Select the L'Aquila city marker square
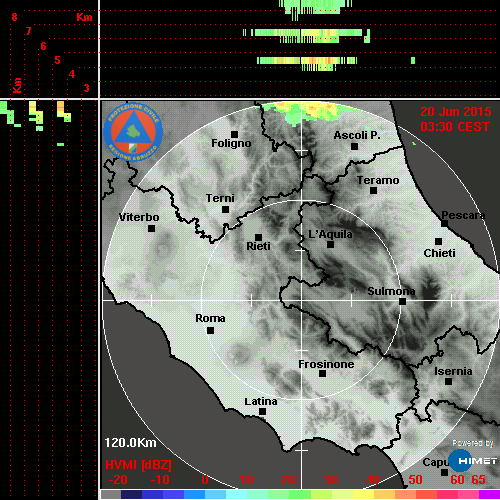500x500 pixels. click(x=330, y=245)
